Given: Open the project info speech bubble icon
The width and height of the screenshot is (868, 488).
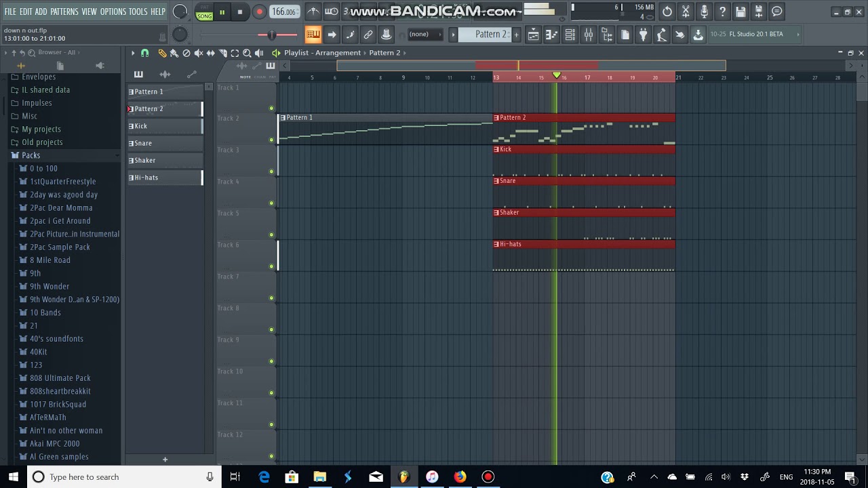Looking at the screenshot, I should [x=777, y=12].
